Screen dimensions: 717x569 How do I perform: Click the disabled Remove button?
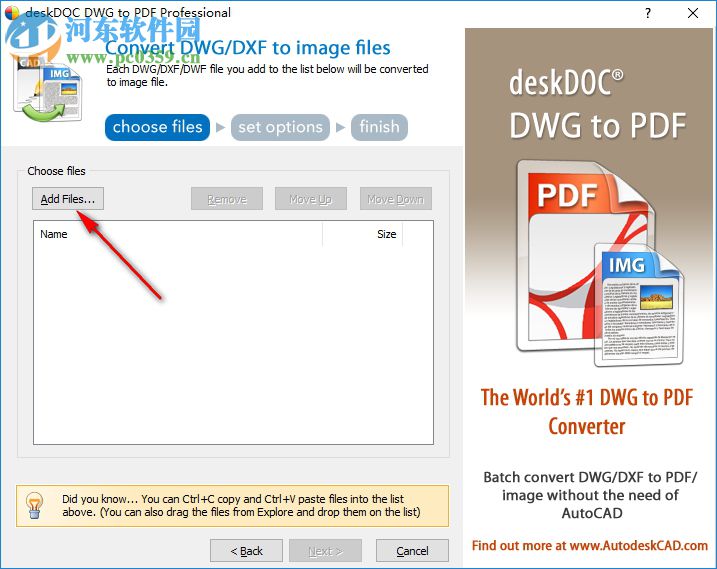pyautogui.click(x=227, y=199)
